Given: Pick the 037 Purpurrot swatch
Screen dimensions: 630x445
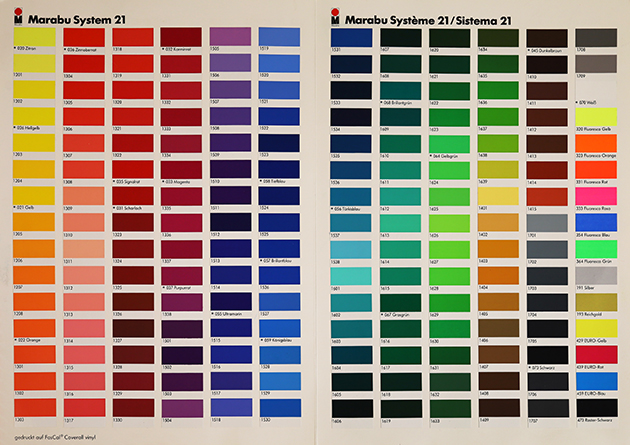Looking at the screenshot, I should pyautogui.click(x=182, y=276).
